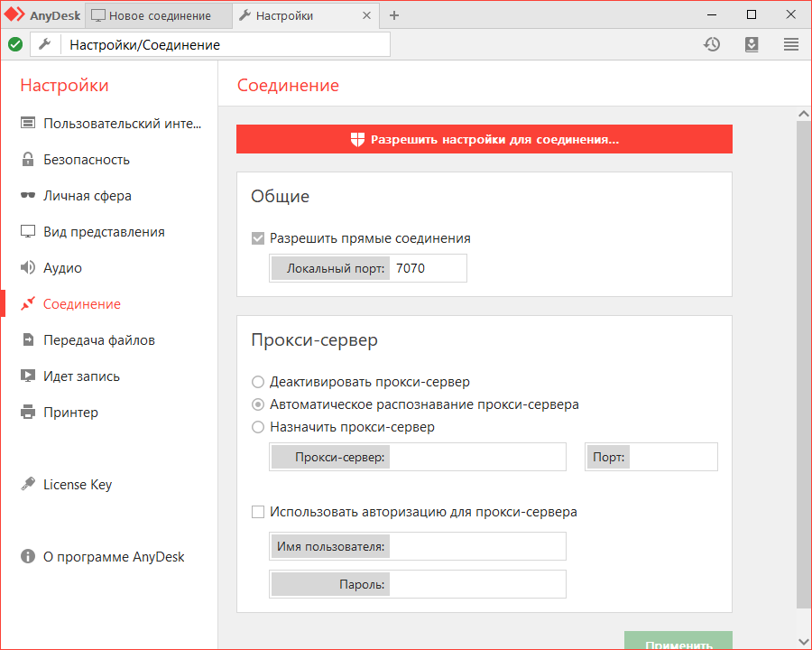Open Вид представления settings section
This screenshot has width=812, height=650.
click(109, 232)
